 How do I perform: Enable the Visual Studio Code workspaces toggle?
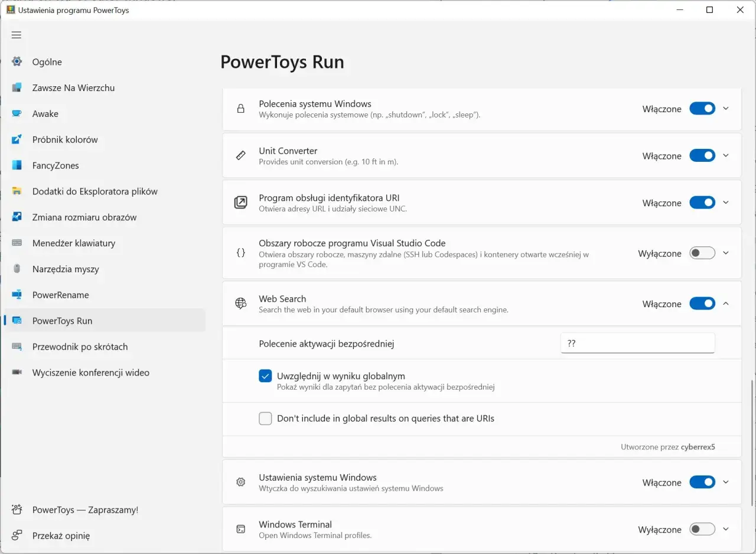(x=702, y=253)
